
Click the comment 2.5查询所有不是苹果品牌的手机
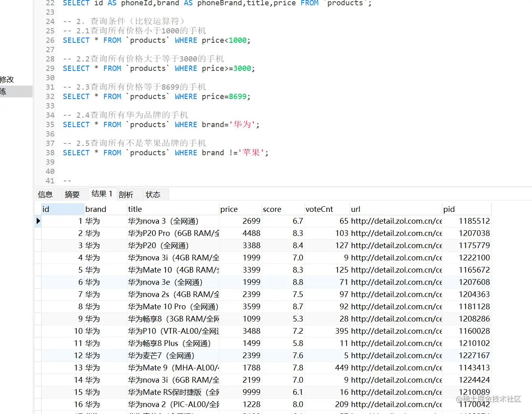click(135, 143)
